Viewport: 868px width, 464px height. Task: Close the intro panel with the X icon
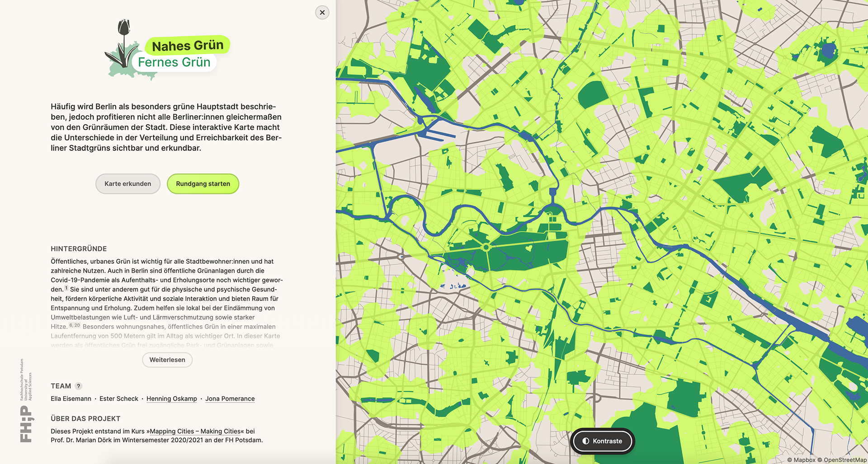[x=322, y=13]
